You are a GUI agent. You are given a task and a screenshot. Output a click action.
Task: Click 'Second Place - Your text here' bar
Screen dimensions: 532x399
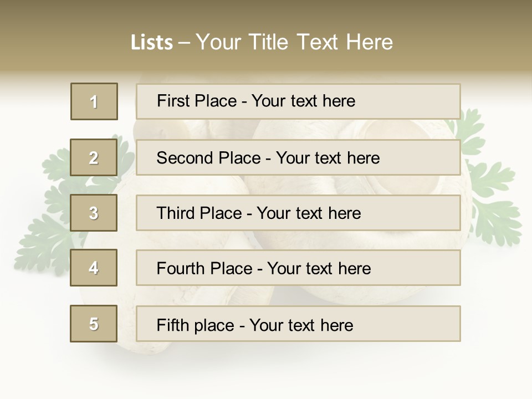298,158
